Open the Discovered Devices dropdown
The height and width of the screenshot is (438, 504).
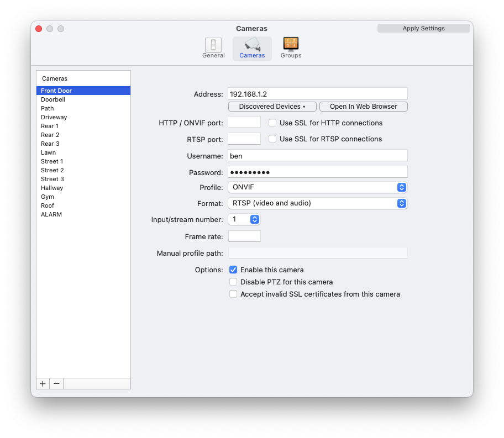tap(272, 106)
